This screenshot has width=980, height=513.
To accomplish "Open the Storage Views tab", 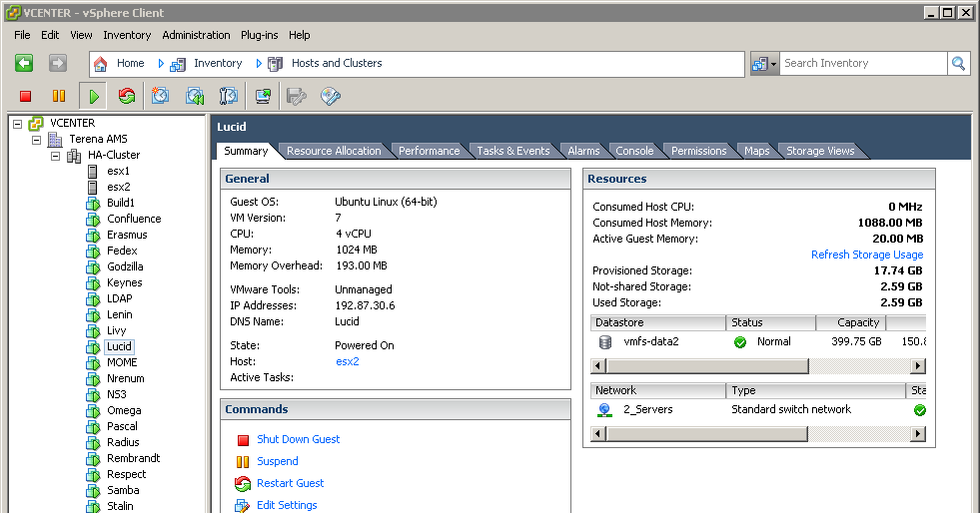I will click(820, 151).
